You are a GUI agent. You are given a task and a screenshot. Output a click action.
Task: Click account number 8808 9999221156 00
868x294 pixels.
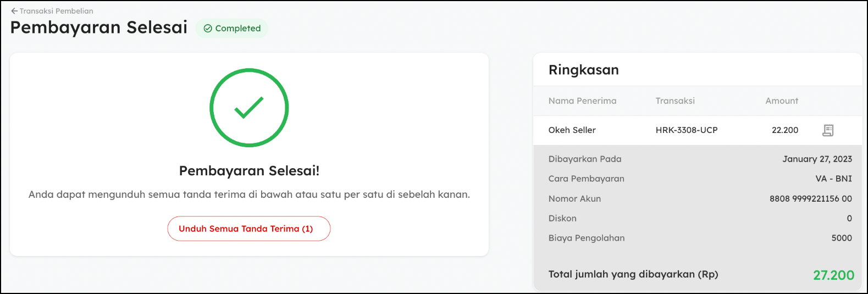click(x=810, y=198)
